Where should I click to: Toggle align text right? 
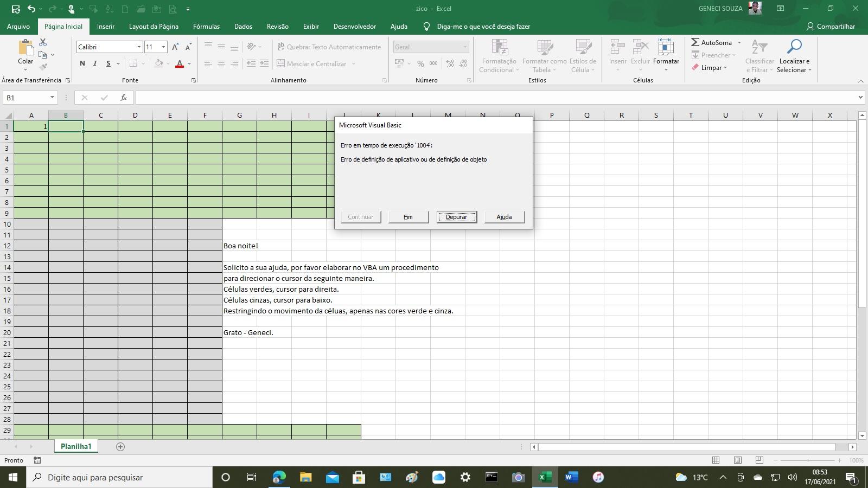click(x=234, y=63)
